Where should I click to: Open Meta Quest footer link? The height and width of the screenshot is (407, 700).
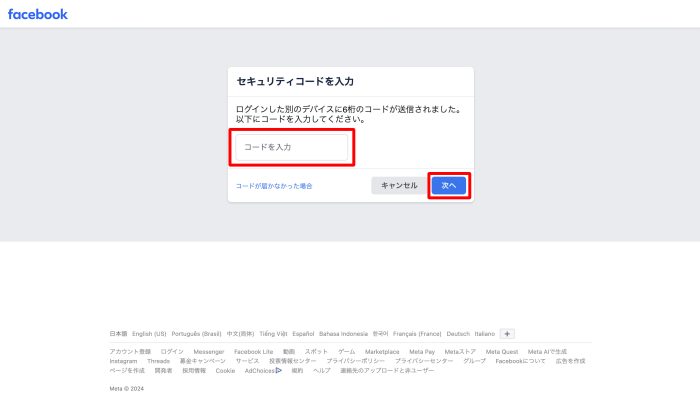[x=503, y=352]
